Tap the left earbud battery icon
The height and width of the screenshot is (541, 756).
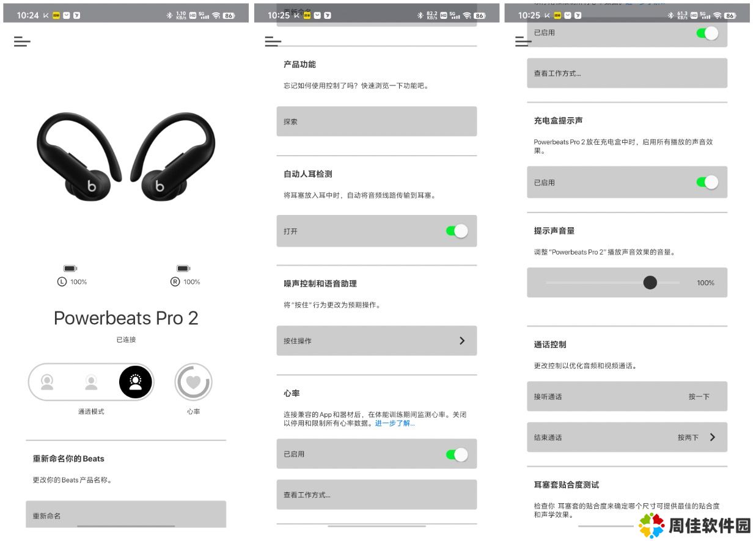[x=70, y=269]
